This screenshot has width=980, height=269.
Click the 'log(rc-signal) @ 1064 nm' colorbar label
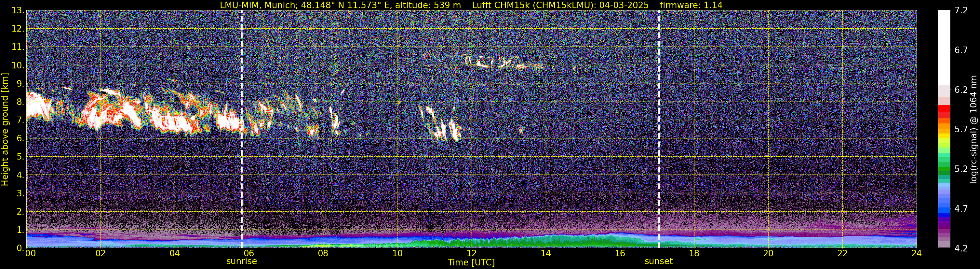pyautogui.click(x=974, y=129)
